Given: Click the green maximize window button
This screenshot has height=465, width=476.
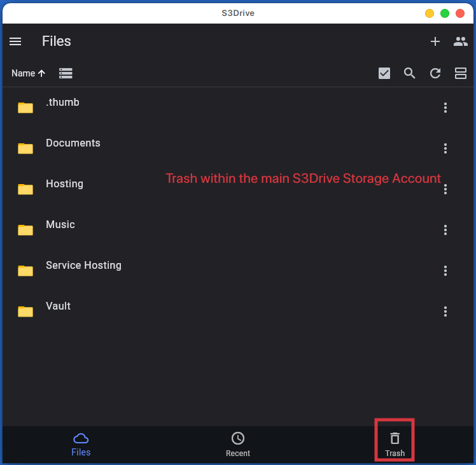Looking at the screenshot, I should (x=445, y=13).
